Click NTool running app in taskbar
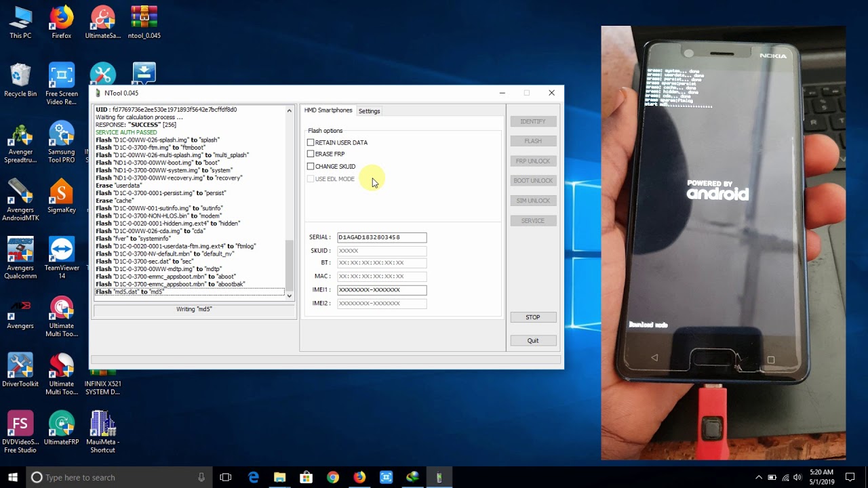The image size is (868, 488). point(439,477)
